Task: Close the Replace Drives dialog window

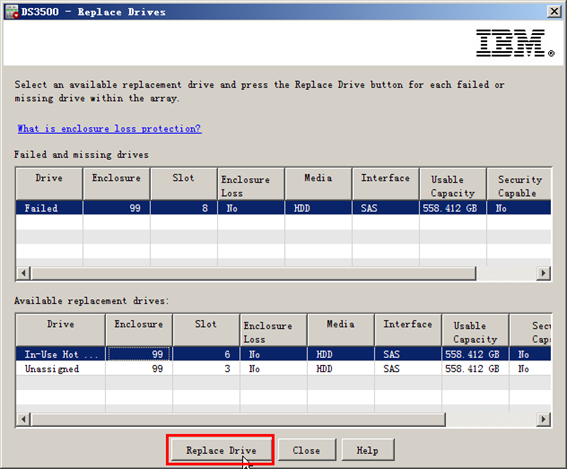Action: (x=554, y=12)
